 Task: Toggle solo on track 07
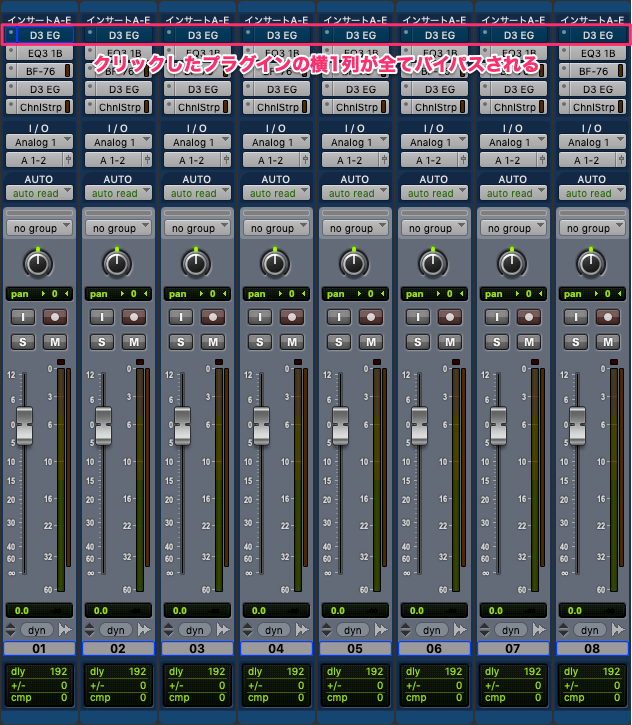pos(497,342)
